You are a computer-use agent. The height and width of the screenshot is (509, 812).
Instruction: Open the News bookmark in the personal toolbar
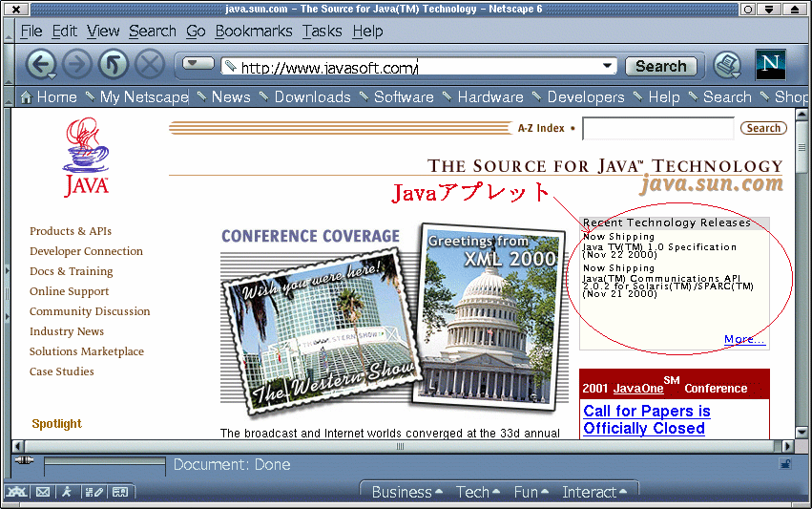(224, 96)
